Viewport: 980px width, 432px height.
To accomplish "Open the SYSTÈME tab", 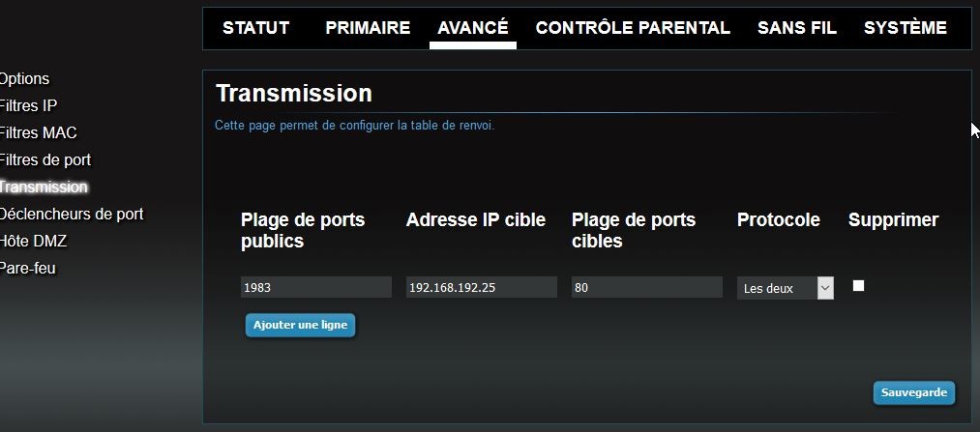I will tap(905, 28).
